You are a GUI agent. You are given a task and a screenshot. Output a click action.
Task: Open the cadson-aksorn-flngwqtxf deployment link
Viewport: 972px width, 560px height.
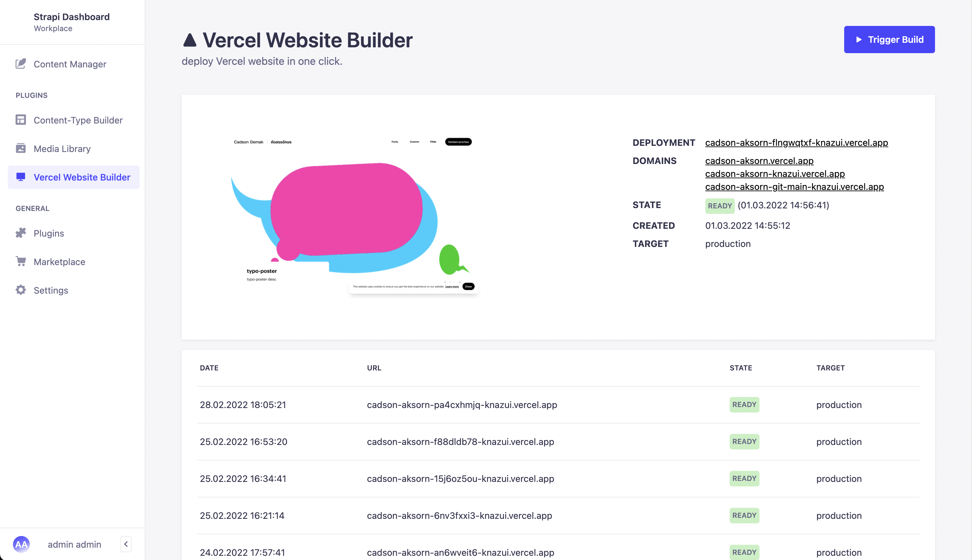click(796, 143)
